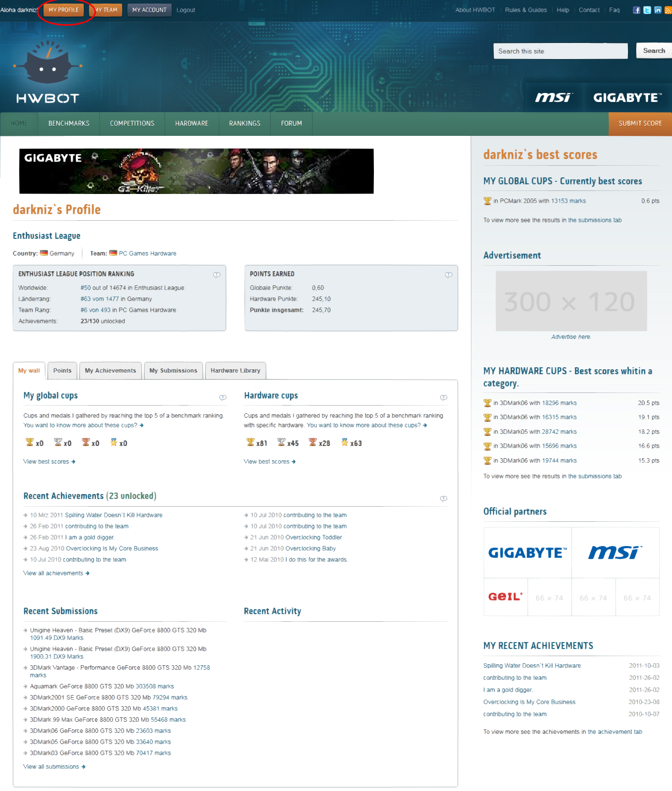
Task: Open GeIL logo under Official partners
Action: pos(505,597)
